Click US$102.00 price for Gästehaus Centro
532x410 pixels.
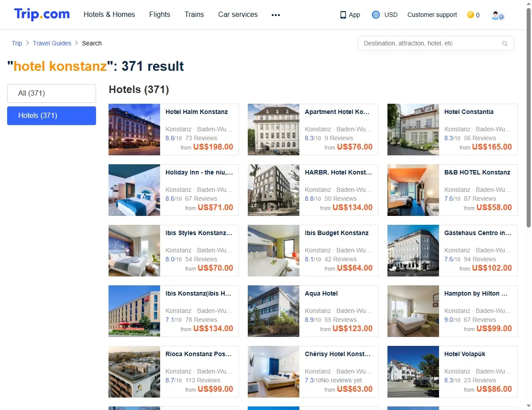tap(492, 268)
